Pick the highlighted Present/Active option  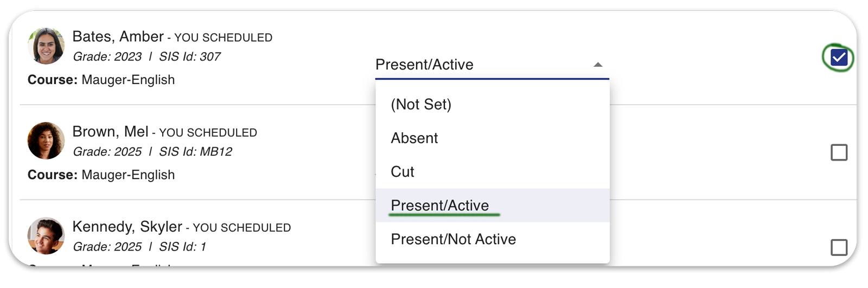493,205
